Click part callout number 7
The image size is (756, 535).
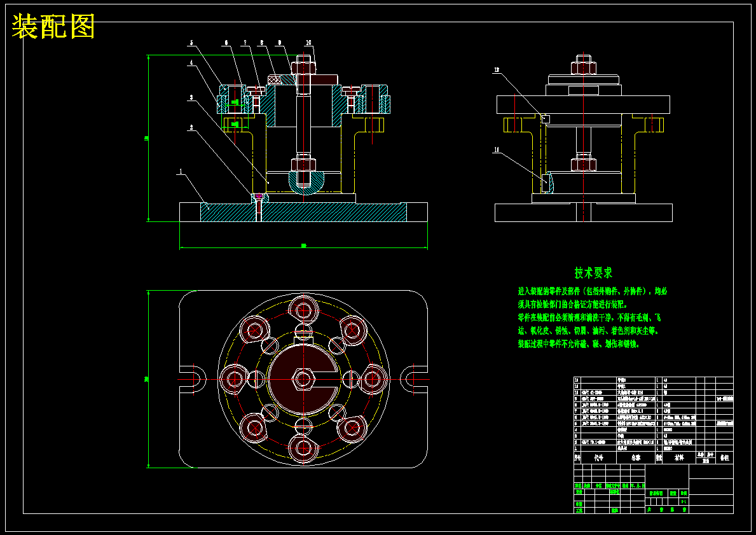[245, 43]
